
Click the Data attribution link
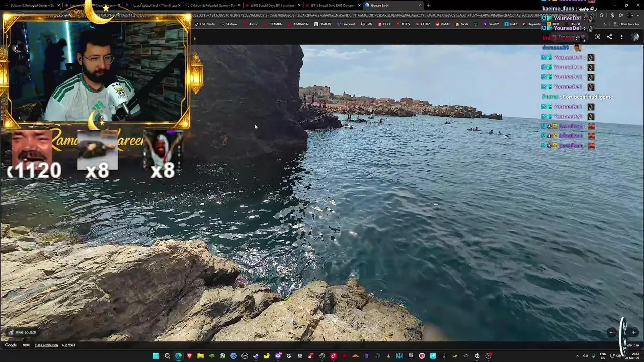click(46, 345)
